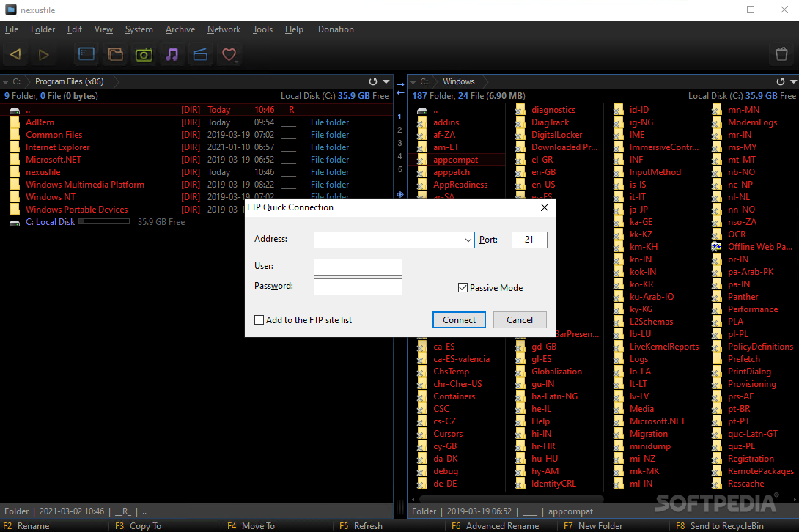Select the LiveKernelReports folder
Screen dimensions: 799x532
pyautogui.click(x=664, y=347)
